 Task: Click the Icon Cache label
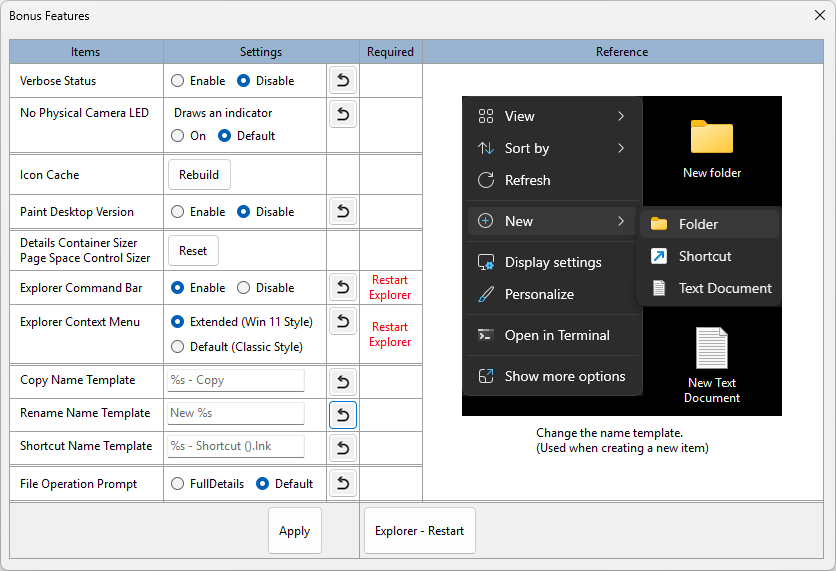point(50,175)
